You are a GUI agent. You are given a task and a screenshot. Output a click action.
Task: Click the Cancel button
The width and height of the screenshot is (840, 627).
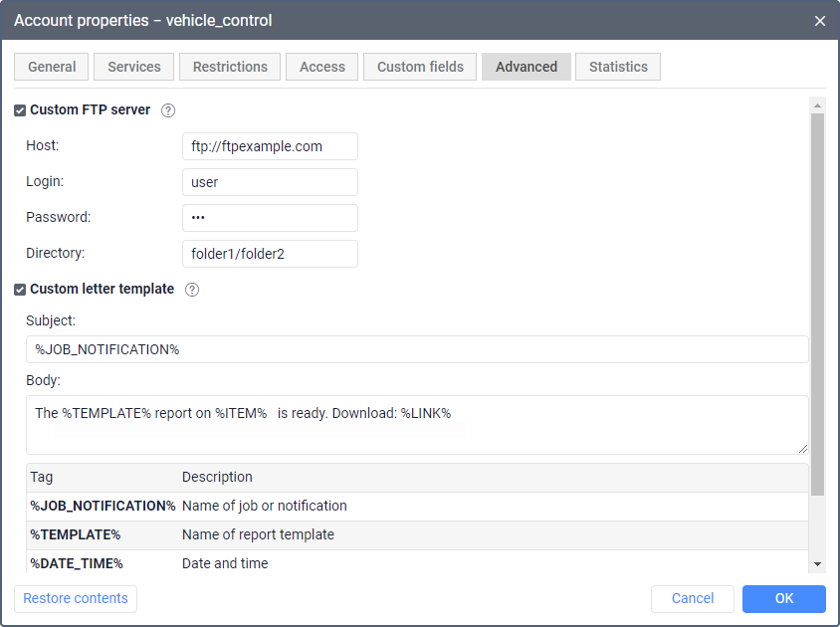tap(693, 598)
